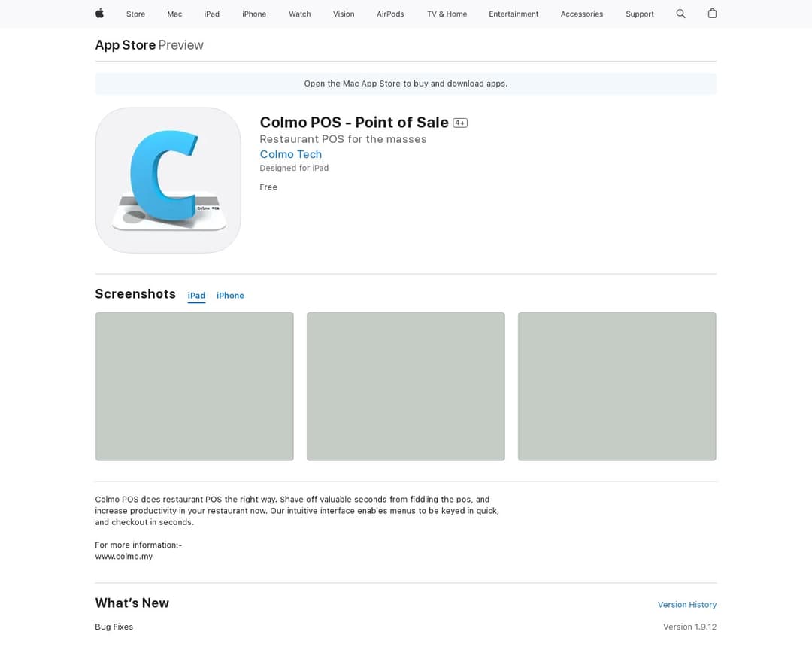Open the AirPods menu item

390,14
